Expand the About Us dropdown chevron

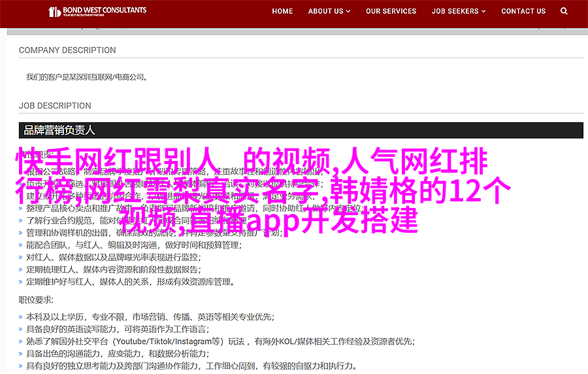point(348,12)
